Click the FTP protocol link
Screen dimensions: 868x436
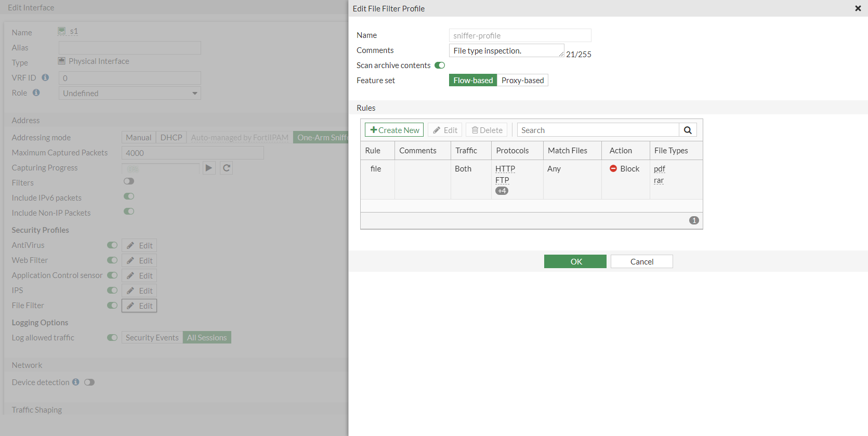click(x=502, y=180)
